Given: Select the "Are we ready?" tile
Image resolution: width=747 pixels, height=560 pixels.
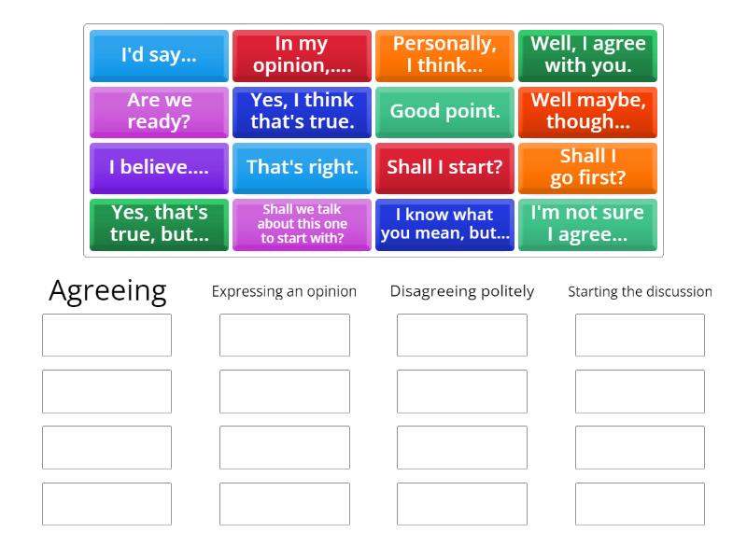Looking at the screenshot, I should 159,112.
